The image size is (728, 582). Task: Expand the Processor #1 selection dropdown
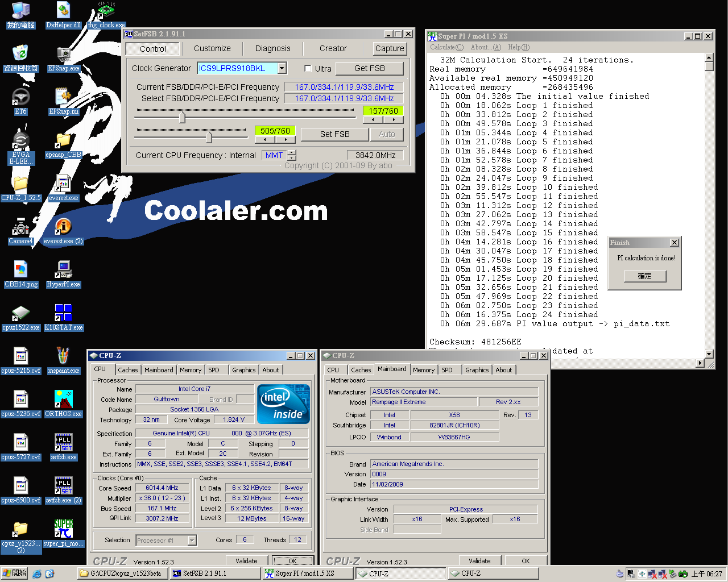click(x=192, y=541)
